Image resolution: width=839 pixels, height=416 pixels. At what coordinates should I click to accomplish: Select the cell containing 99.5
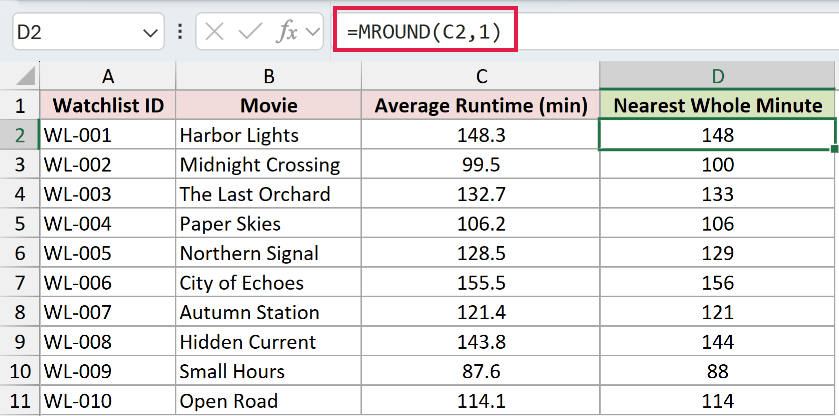pyautogui.click(x=481, y=164)
